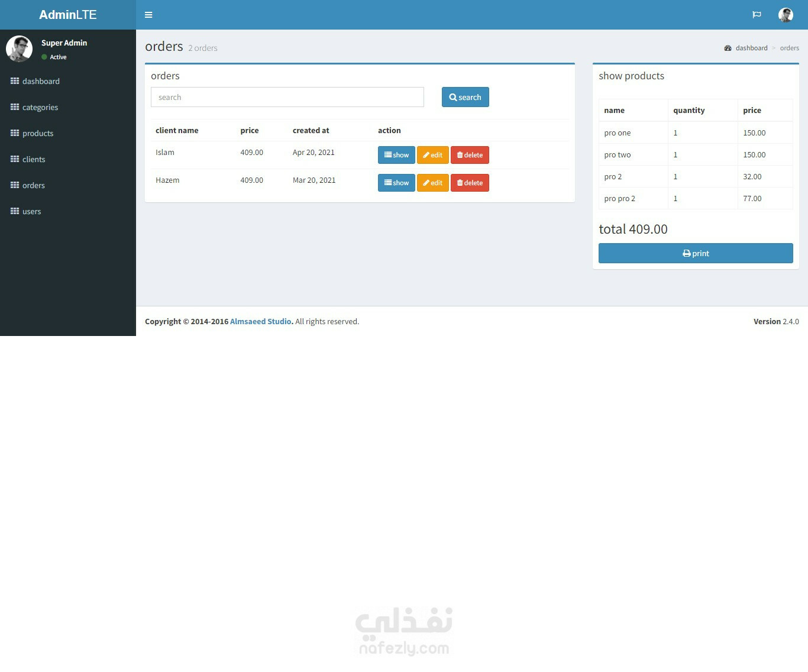The height and width of the screenshot is (672, 808).
Task: Open the Almsaeed Studio footer link
Action: [x=261, y=321]
